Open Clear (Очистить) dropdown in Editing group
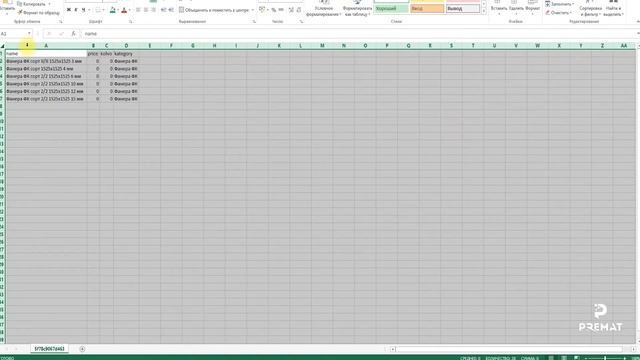640x360 pixels. click(x=558, y=13)
